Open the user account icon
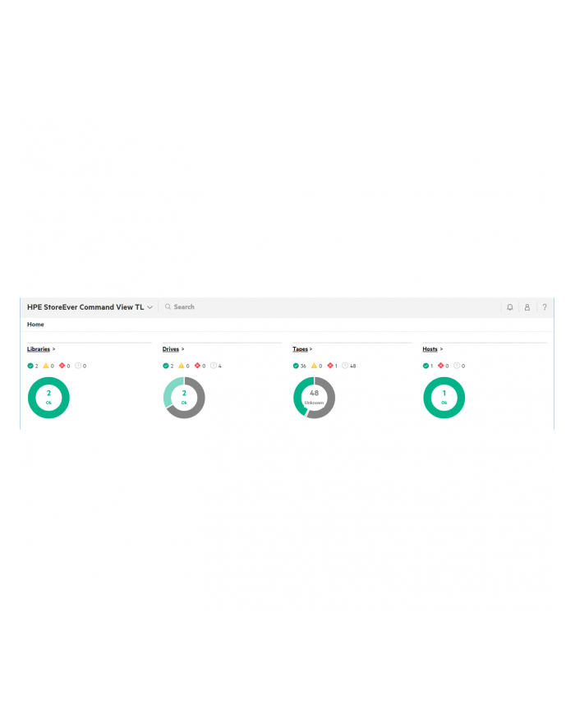575x728 pixels. pos(527,307)
